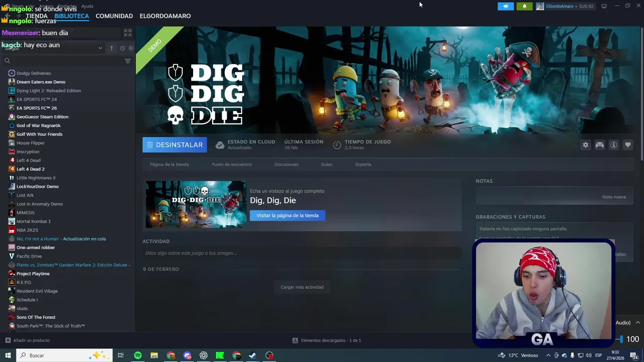
Task: Click the DESINSTALAR button
Action: pos(175,145)
